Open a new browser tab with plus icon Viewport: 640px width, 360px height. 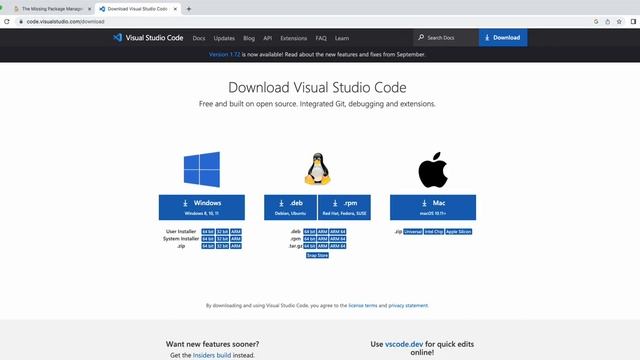pos(189,9)
